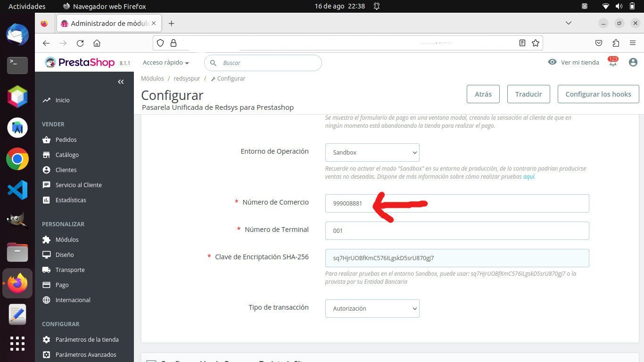Open Parámetros Avanzados in the sidebar
This screenshot has height=362, width=644.
(x=86, y=354)
